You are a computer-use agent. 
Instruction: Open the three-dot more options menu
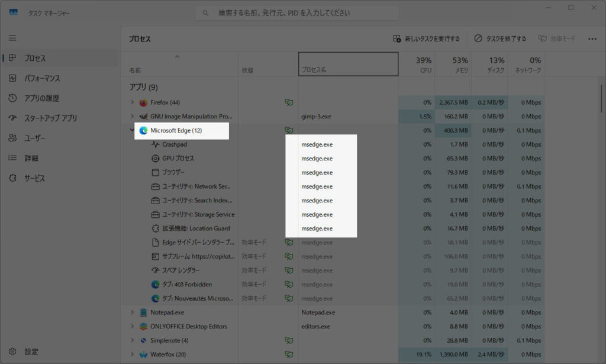click(592, 38)
